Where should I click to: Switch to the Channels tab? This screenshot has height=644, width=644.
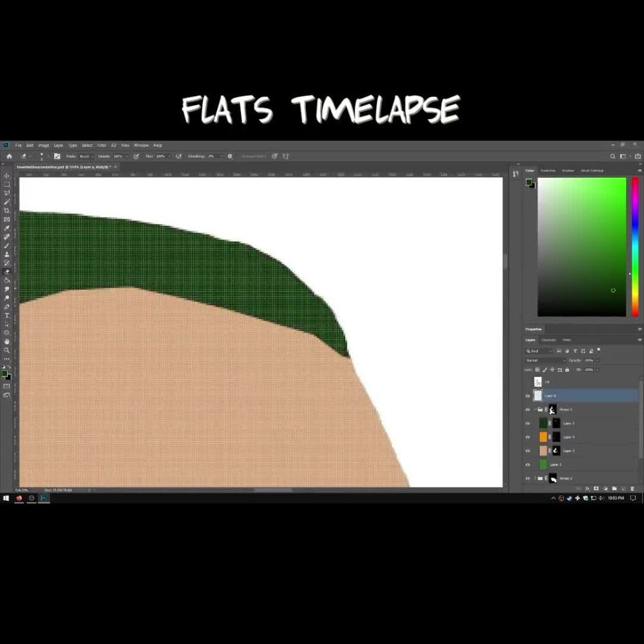[549, 340]
